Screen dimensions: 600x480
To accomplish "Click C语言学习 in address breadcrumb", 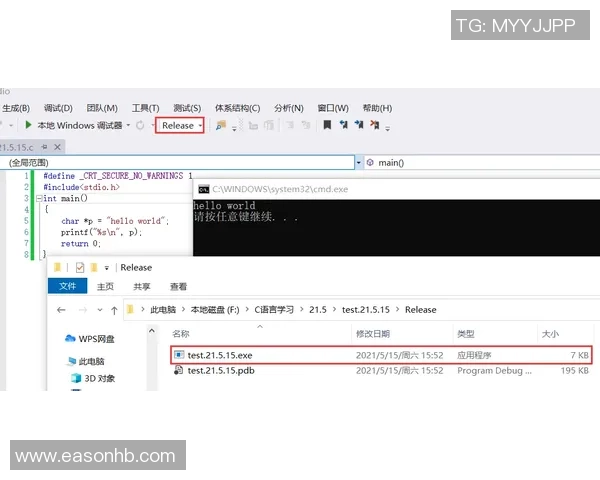I will (x=274, y=310).
